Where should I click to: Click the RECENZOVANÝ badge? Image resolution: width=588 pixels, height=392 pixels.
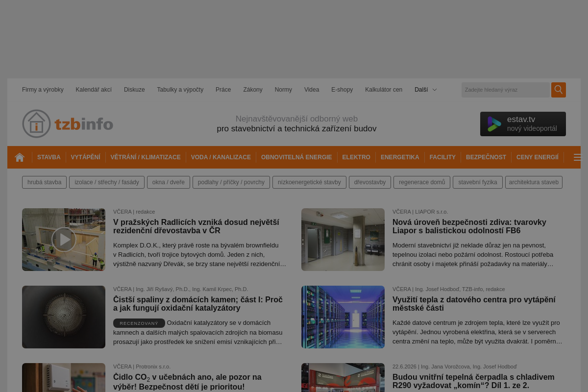[x=139, y=323]
